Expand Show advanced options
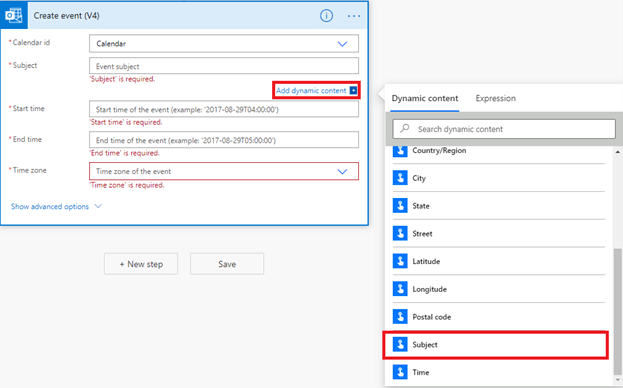The image size is (623, 388). tap(56, 207)
